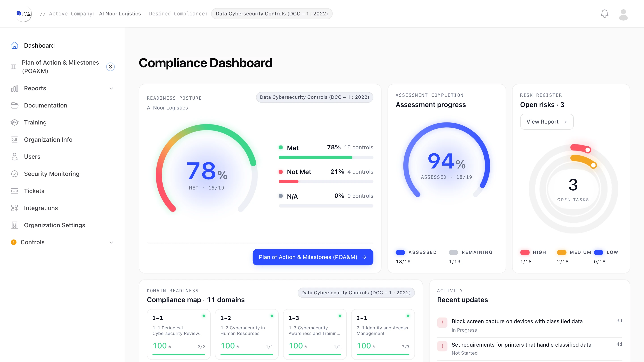The image size is (644, 362).
Task: Click the Lake Ridge logo
Action: 23,14
